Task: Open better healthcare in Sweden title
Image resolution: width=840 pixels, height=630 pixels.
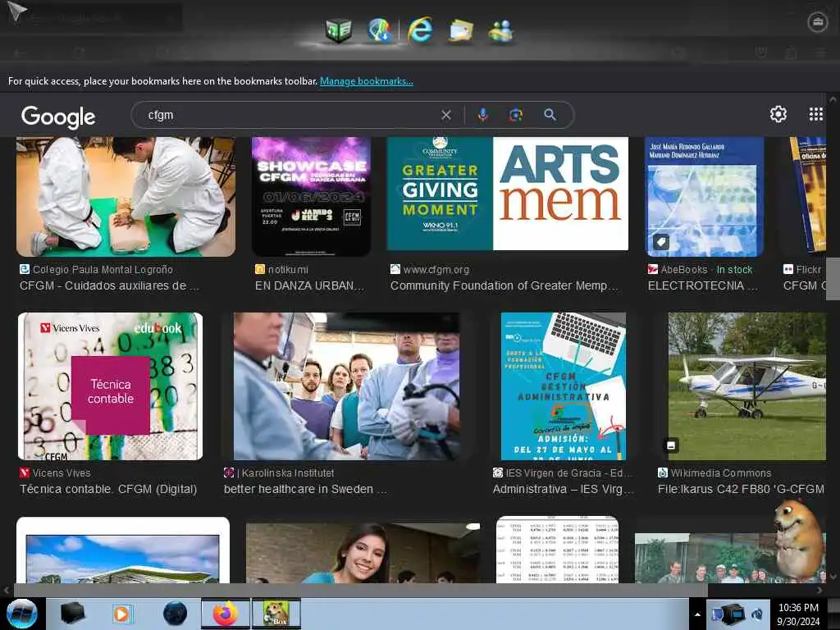Action: [305, 489]
